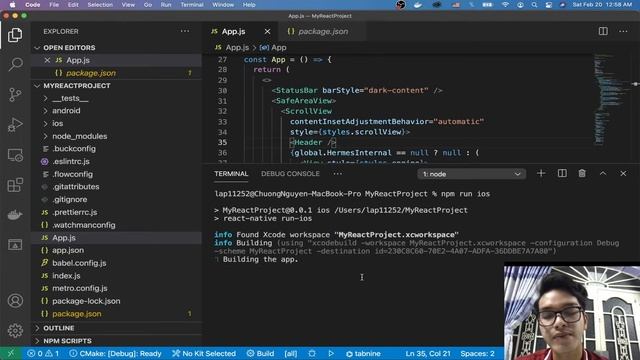Close the terminal panel
The width and height of the screenshot is (640, 360).
click(x=623, y=173)
